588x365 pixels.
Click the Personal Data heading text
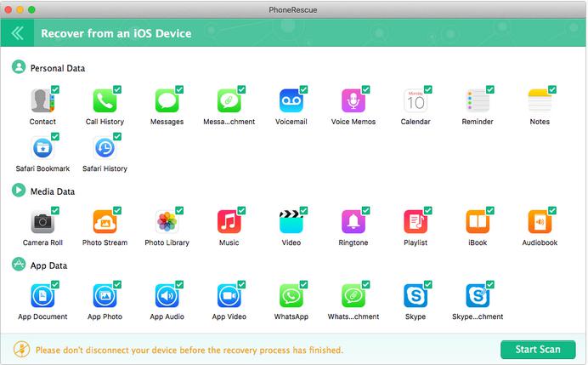[x=58, y=68]
